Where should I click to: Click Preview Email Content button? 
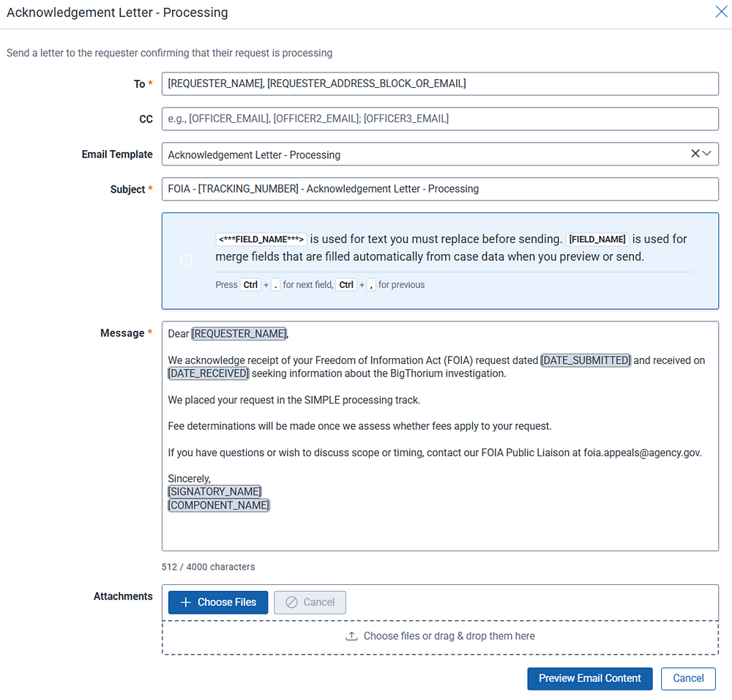point(589,679)
